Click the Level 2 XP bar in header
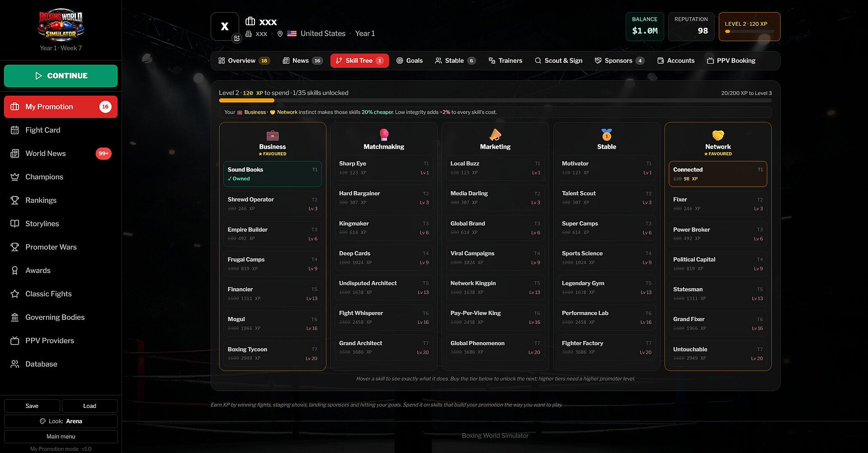 point(749,32)
